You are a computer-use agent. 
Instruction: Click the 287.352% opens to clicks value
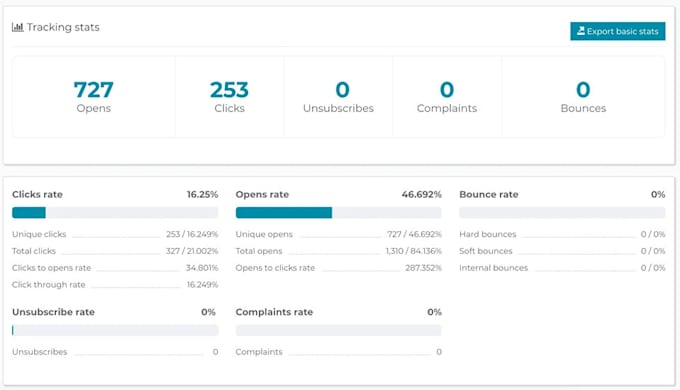coord(423,268)
